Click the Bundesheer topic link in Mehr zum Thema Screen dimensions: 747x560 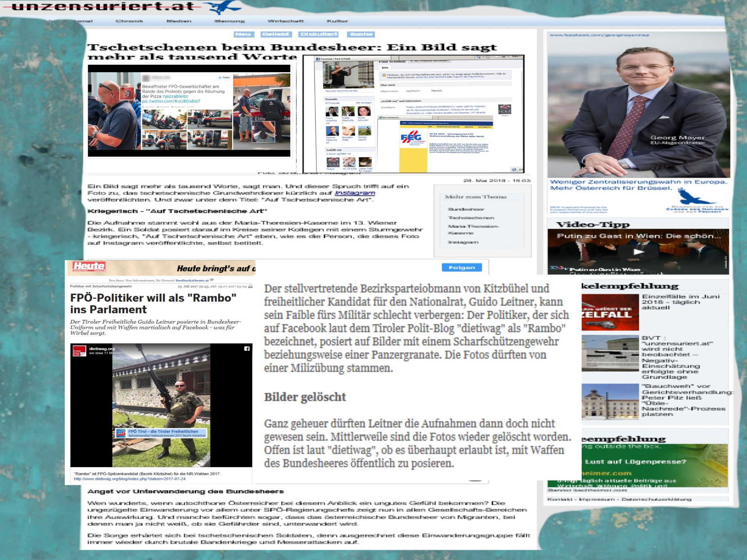click(466, 209)
